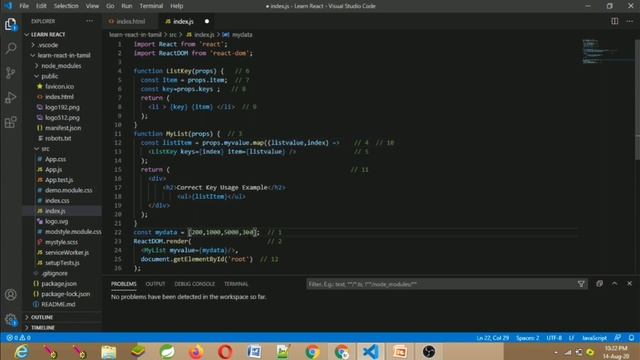The height and width of the screenshot is (360, 640).
Task: Open the Go menu
Action: [110, 6]
